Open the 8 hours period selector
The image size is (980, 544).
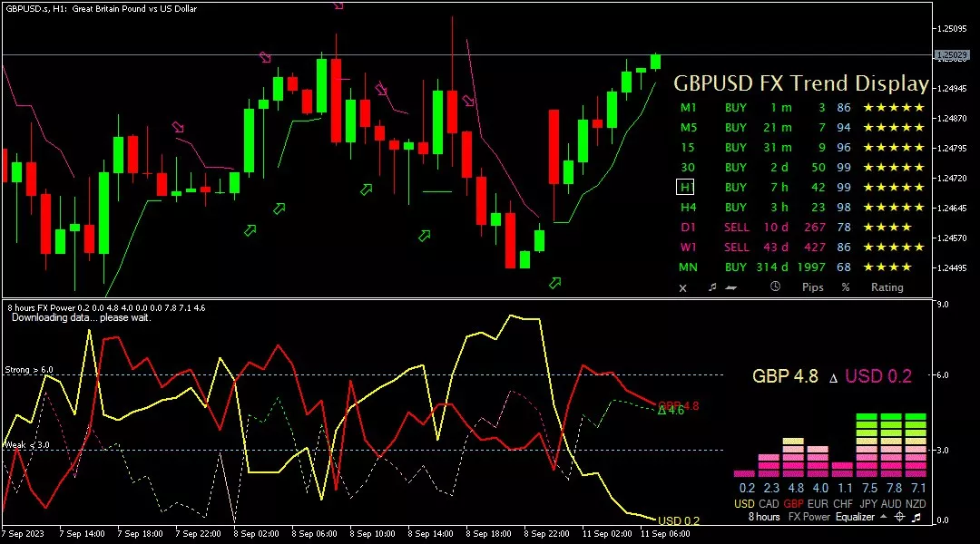click(x=763, y=517)
